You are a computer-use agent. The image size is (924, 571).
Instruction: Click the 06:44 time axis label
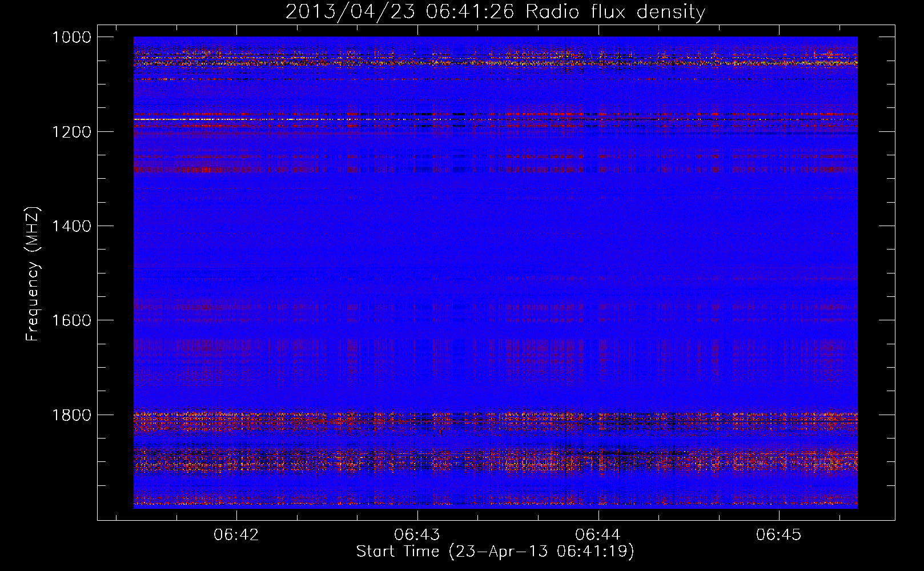click(x=598, y=534)
